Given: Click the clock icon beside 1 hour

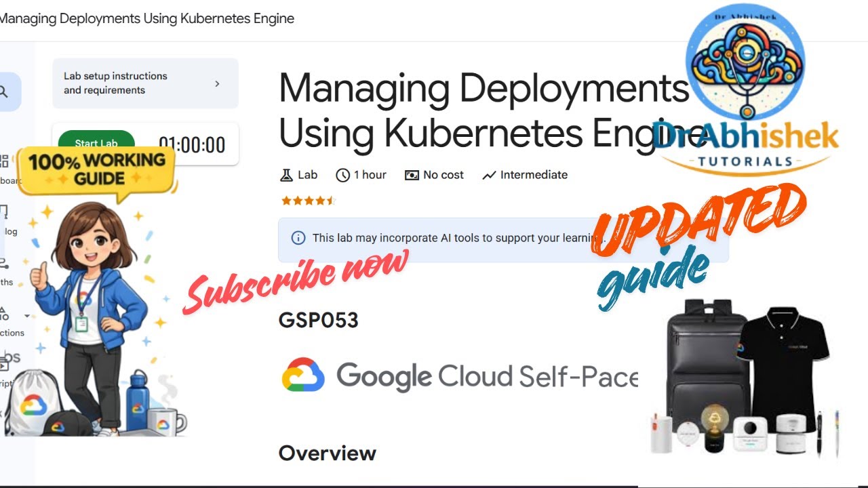Looking at the screenshot, I should click(x=342, y=175).
